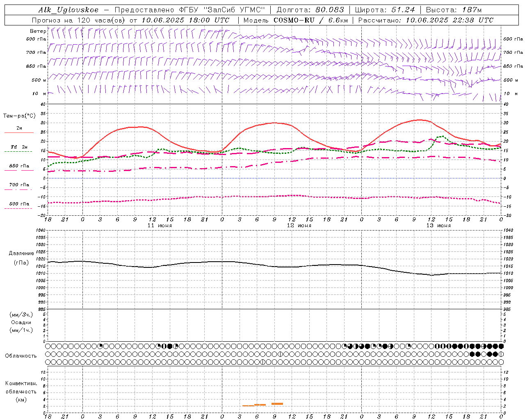Click the (мм/3ч.) precipitation unit label
The height and width of the screenshot is (420, 525).
21,315
